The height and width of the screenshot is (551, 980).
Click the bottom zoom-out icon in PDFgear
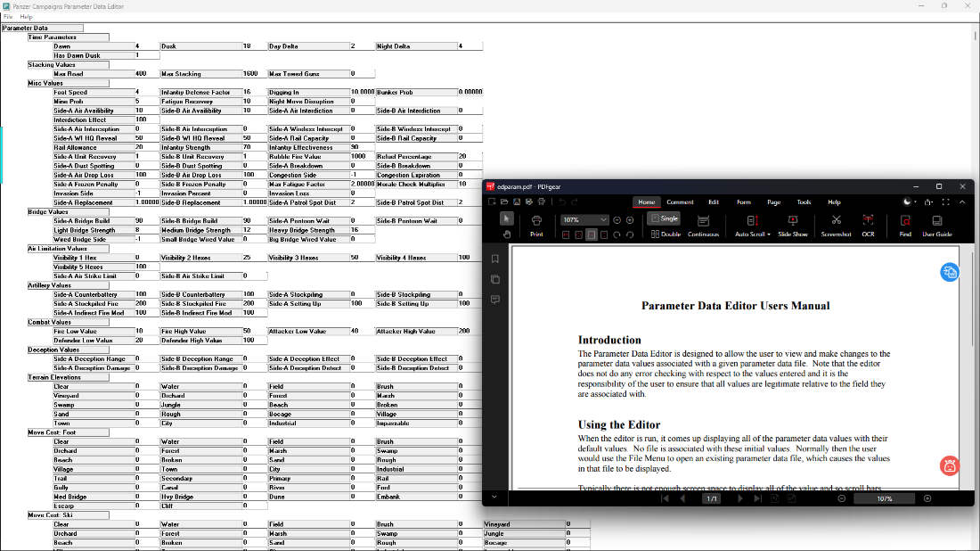click(841, 498)
